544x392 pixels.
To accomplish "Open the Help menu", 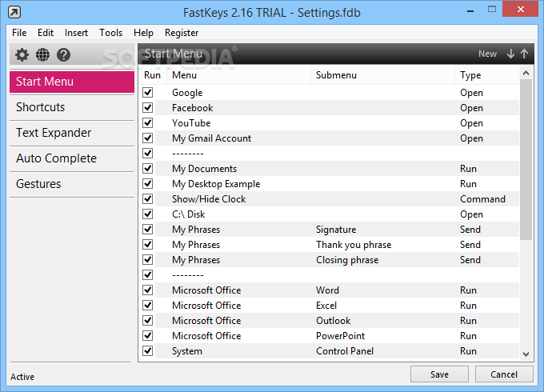I will click(143, 33).
